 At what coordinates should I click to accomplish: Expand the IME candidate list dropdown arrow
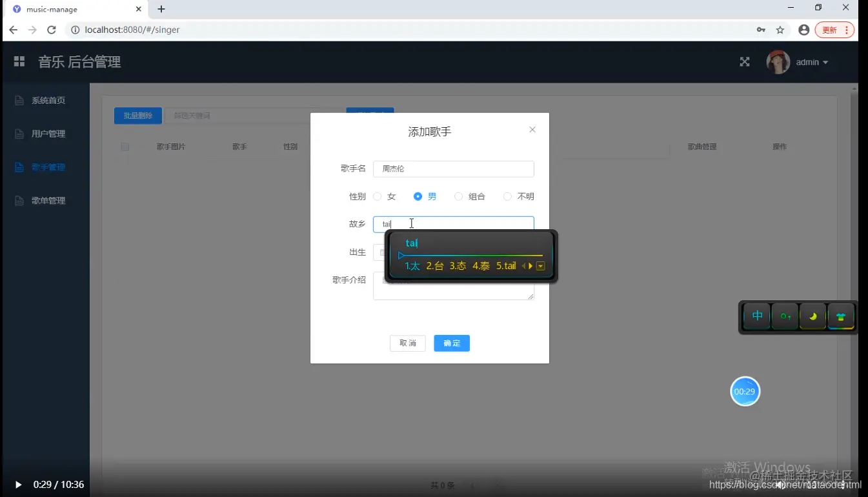tap(541, 265)
